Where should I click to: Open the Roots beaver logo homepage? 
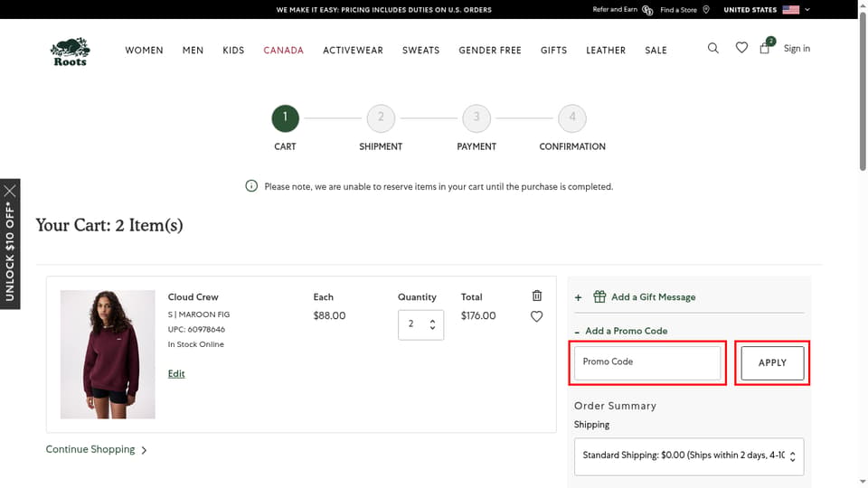71,52
